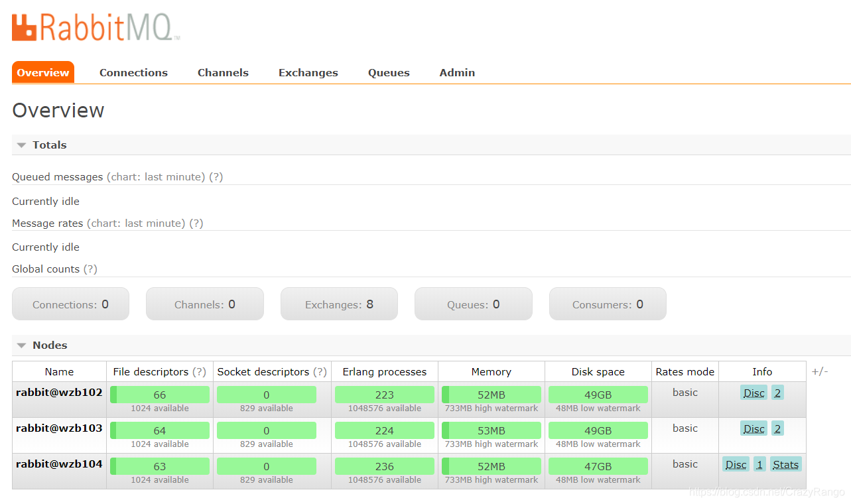This screenshot has width=851, height=504.
Task: Click the Erlang processes column header
Action: pyautogui.click(x=385, y=372)
